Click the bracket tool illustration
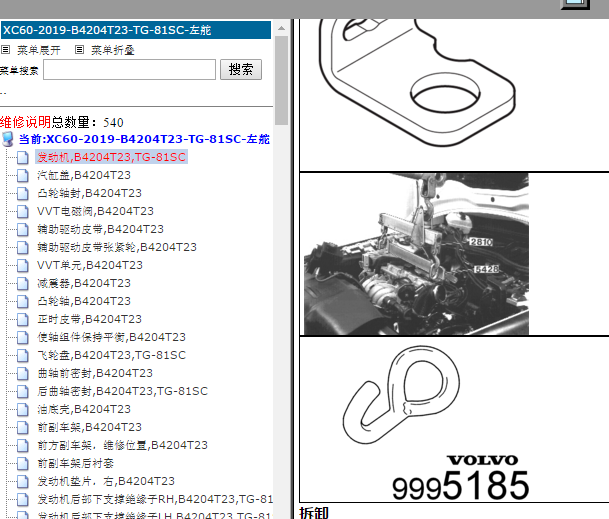Screen dimensions: 609x519 tap(417, 83)
